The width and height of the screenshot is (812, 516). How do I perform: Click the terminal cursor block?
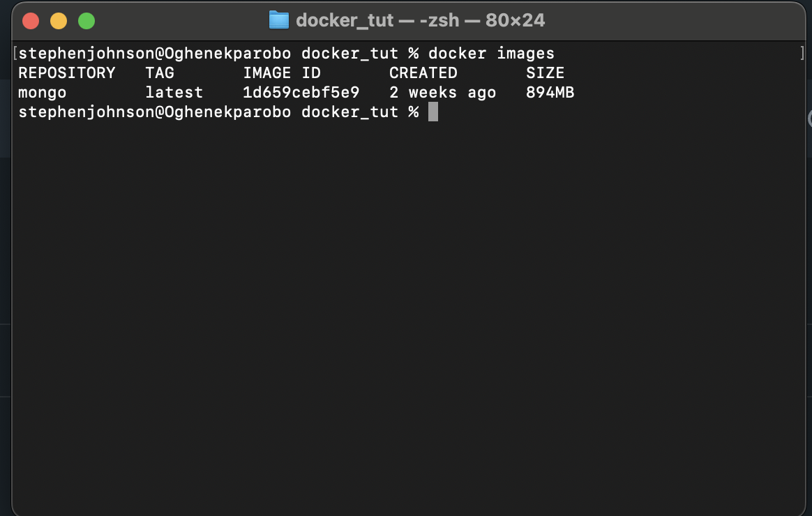(434, 112)
